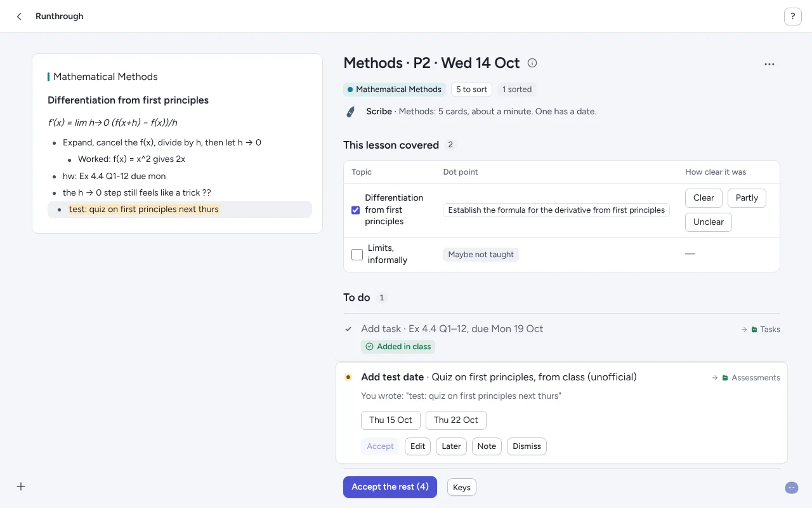Add a Note to the test date card

click(487, 446)
